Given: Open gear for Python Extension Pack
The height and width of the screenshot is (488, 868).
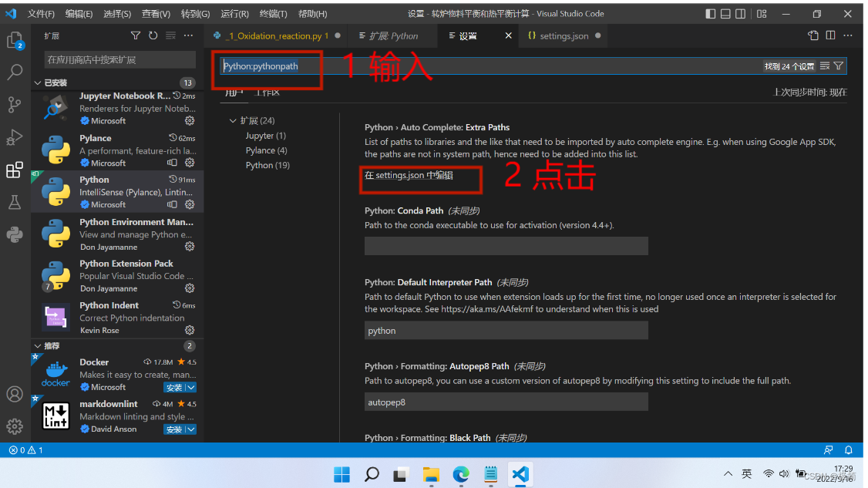Looking at the screenshot, I should tap(190, 288).
